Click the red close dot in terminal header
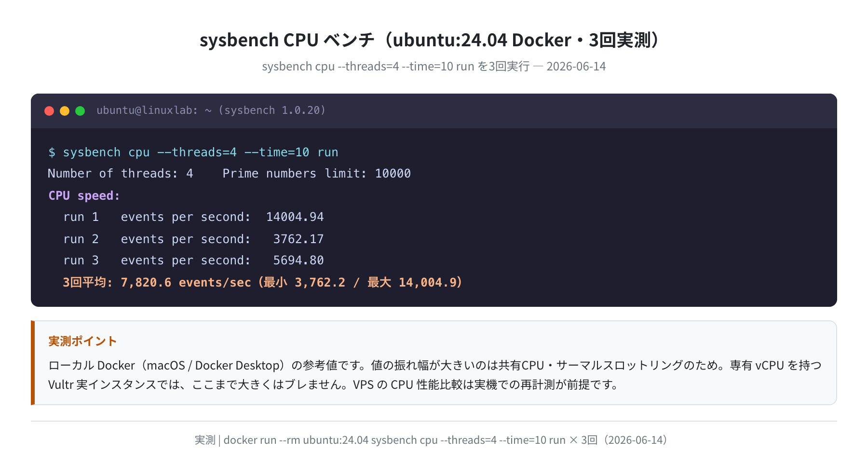 49,111
